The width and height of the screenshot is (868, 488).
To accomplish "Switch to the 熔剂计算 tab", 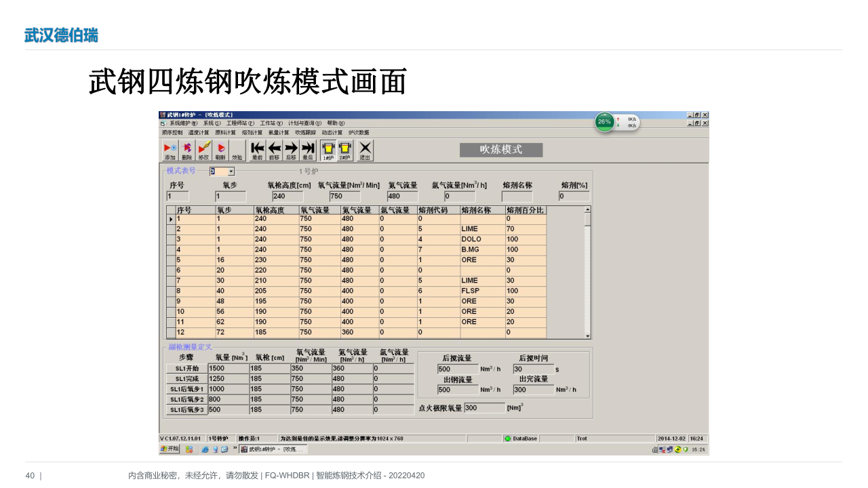I will coord(252,132).
